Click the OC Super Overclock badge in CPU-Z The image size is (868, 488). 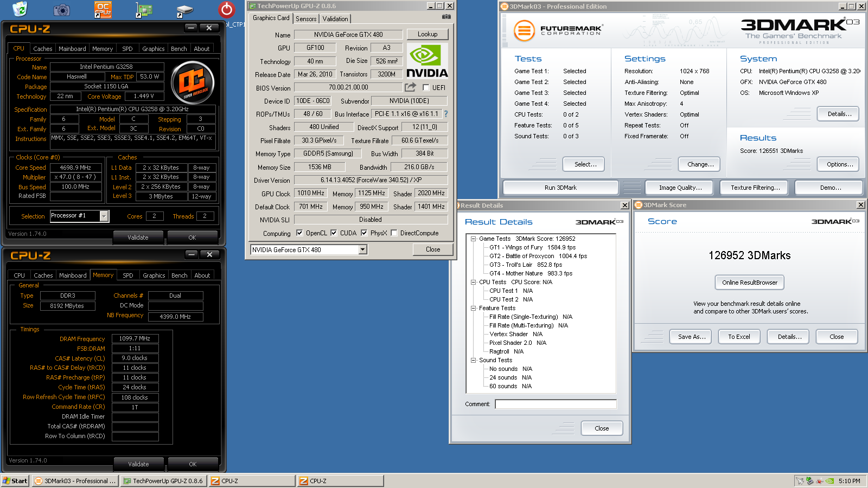[x=193, y=82]
